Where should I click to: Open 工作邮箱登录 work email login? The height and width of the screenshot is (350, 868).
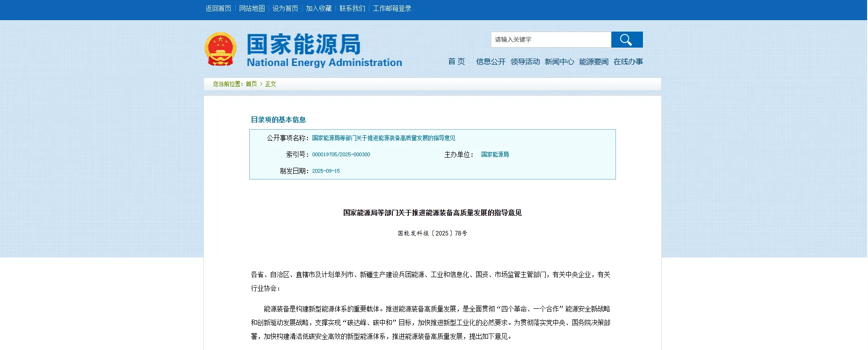point(392,9)
